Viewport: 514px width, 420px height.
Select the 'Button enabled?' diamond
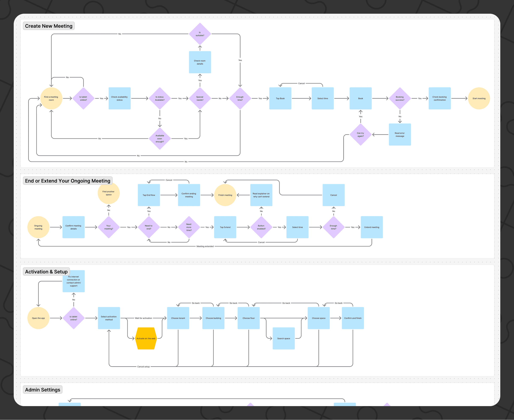[261, 227]
